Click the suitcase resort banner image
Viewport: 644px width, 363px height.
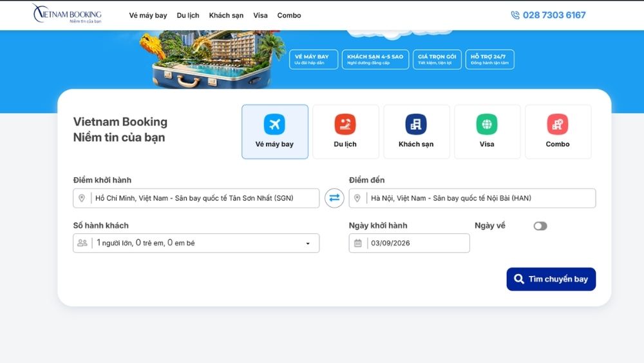tap(211, 59)
